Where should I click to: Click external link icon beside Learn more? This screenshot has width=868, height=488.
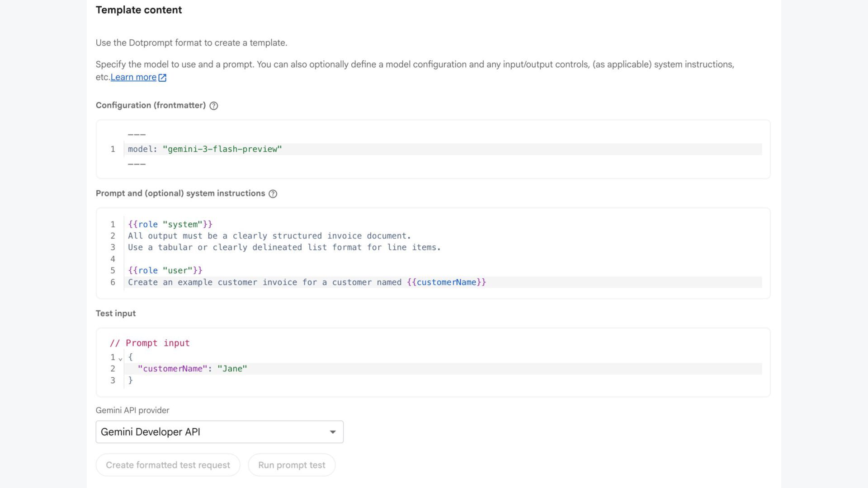coord(162,78)
